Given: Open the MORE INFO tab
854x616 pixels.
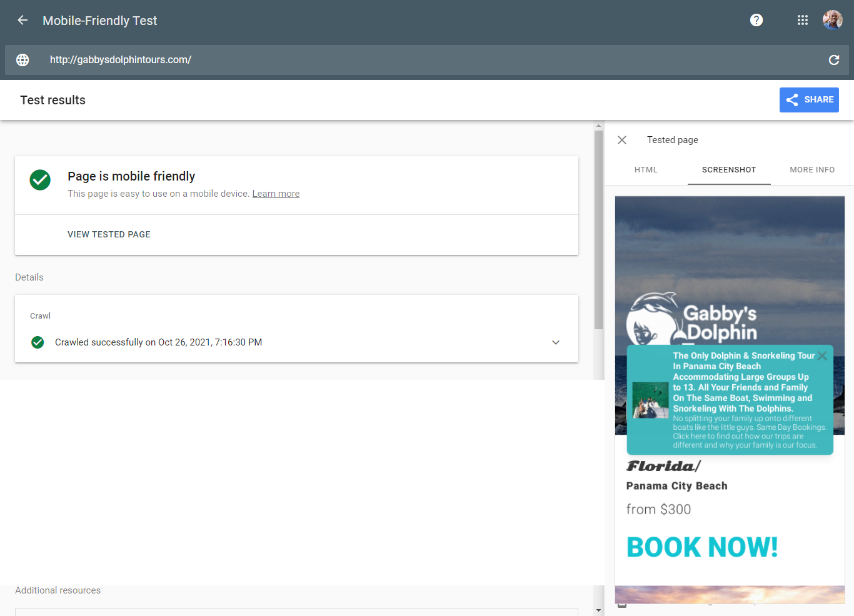Looking at the screenshot, I should (x=812, y=170).
